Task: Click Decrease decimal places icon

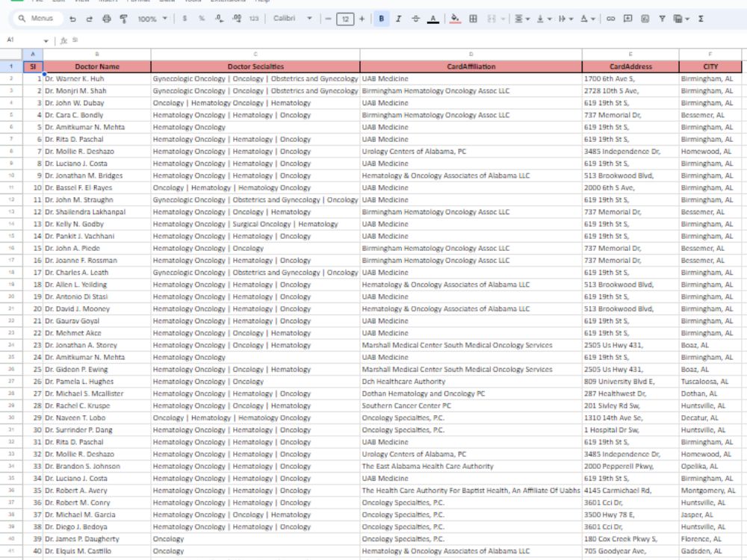Action: (x=219, y=19)
